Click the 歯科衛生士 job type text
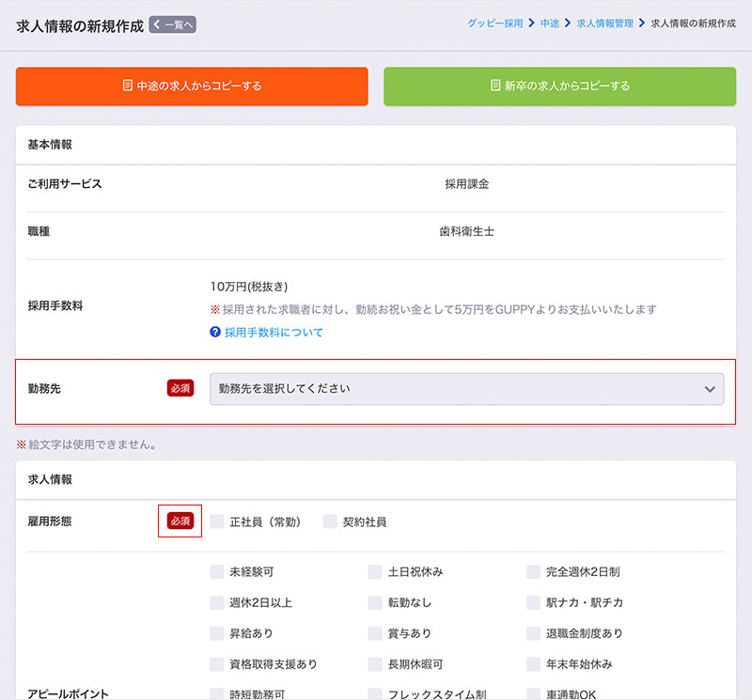Screen dimensions: 752x700 click(466, 231)
